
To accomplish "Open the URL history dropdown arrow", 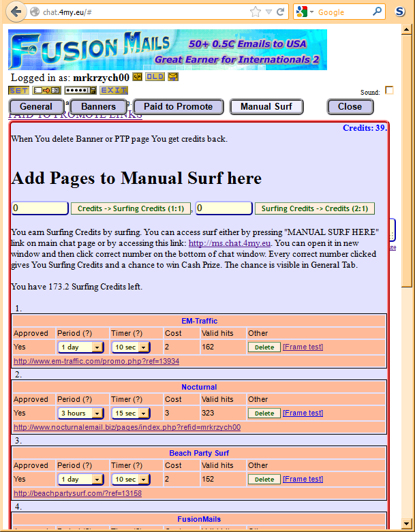I will [x=268, y=12].
